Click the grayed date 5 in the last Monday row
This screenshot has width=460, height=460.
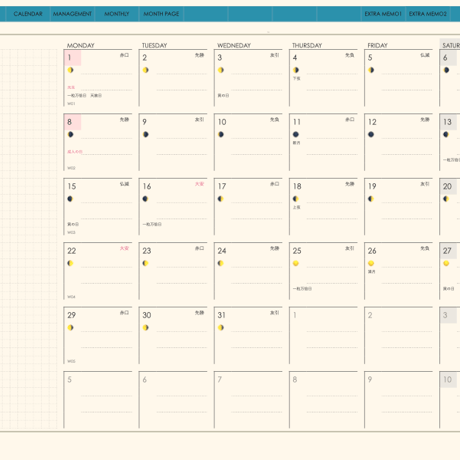coord(69,379)
